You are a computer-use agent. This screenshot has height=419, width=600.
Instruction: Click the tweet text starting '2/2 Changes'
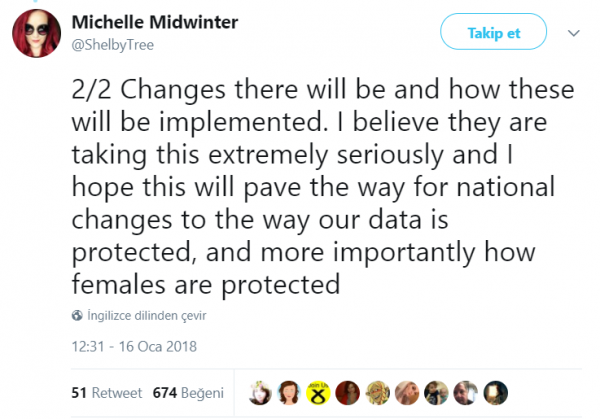pyautogui.click(x=323, y=187)
